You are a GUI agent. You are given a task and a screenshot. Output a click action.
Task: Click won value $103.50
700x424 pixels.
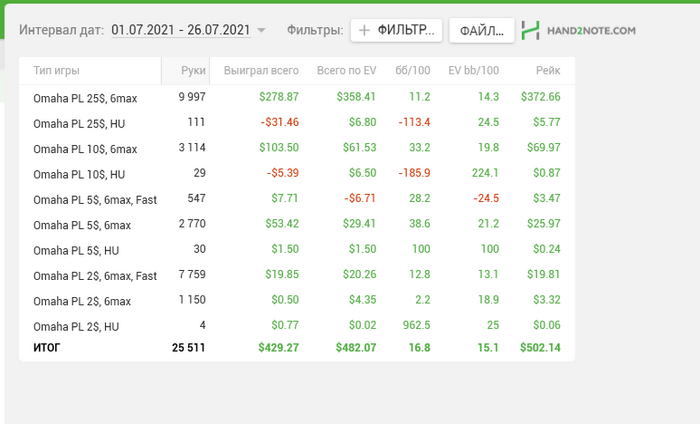pyautogui.click(x=279, y=148)
